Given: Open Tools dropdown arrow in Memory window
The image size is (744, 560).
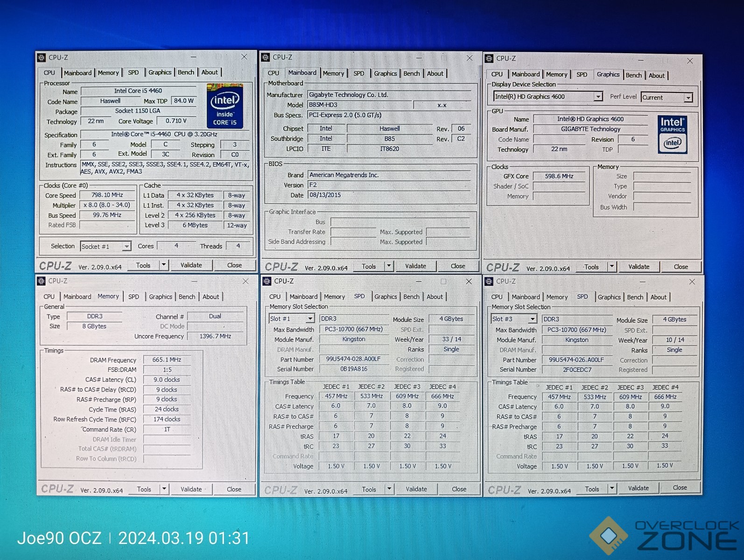Looking at the screenshot, I should [164, 489].
